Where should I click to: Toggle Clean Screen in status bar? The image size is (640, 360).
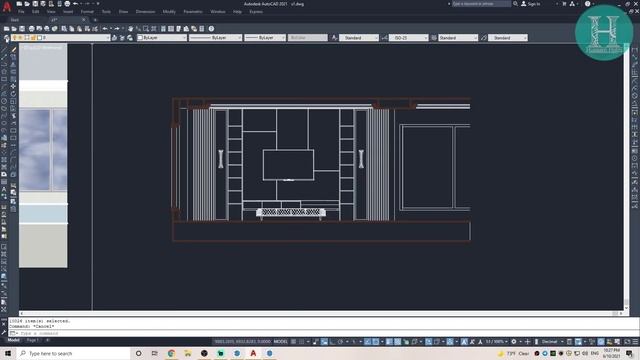627,342
